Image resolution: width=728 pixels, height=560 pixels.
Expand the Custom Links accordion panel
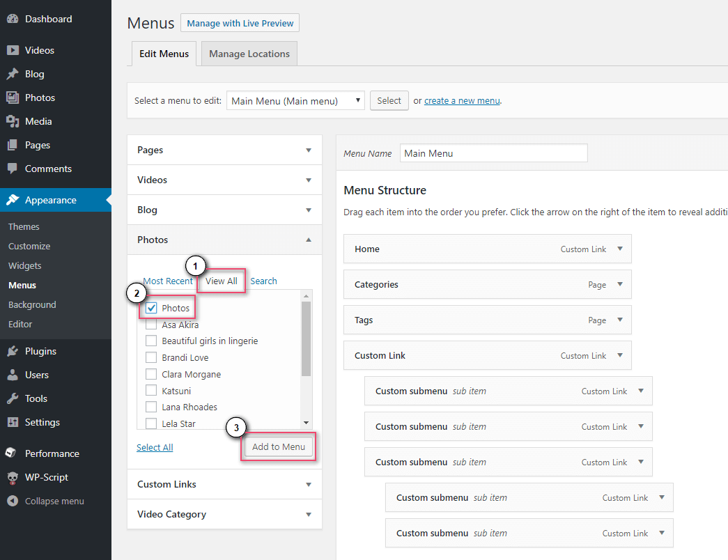tap(224, 484)
